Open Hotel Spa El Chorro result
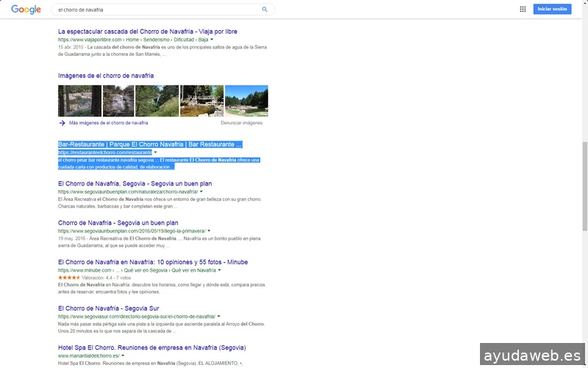Viewport: 588px width, 368px height. point(151,347)
